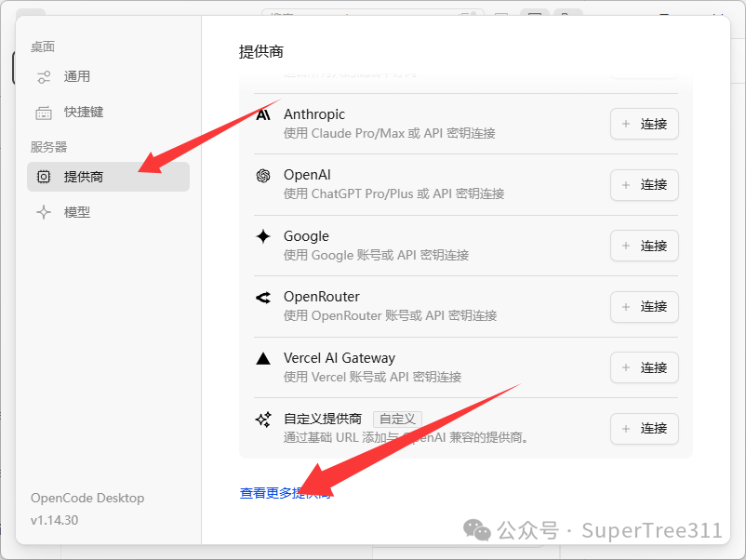Click the 自定义 badge tag
Viewport: 746px width, 560px height.
[x=397, y=420]
